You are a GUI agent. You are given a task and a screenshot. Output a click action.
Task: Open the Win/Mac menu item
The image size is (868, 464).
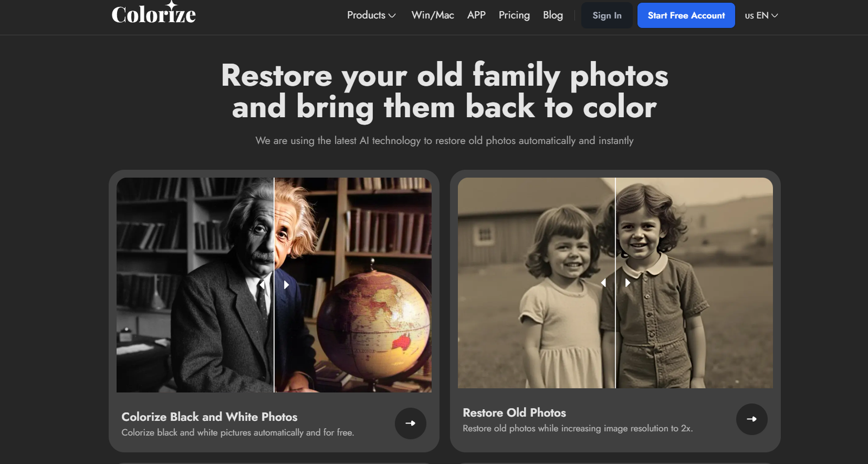[x=432, y=15]
